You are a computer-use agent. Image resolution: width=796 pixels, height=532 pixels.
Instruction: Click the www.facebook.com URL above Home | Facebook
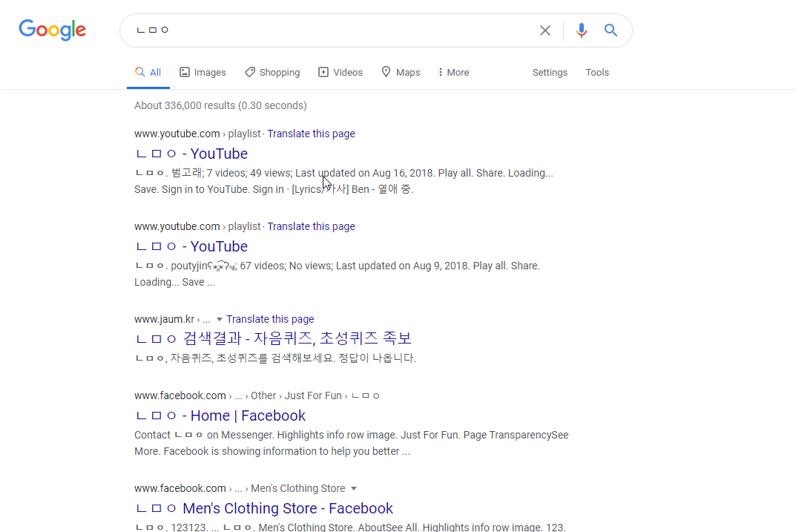tap(180, 396)
